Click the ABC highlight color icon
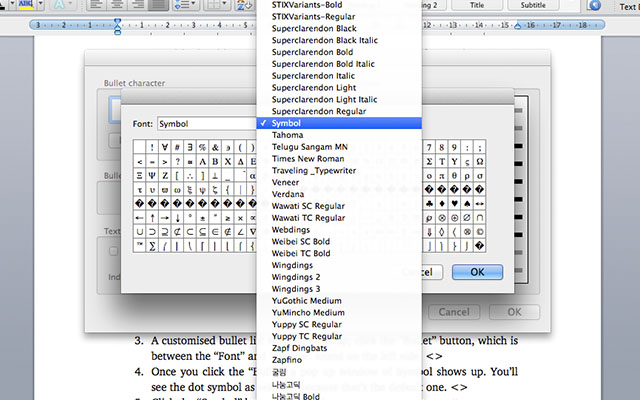Viewport: 640px width, 400px height. tap(25, 4)
